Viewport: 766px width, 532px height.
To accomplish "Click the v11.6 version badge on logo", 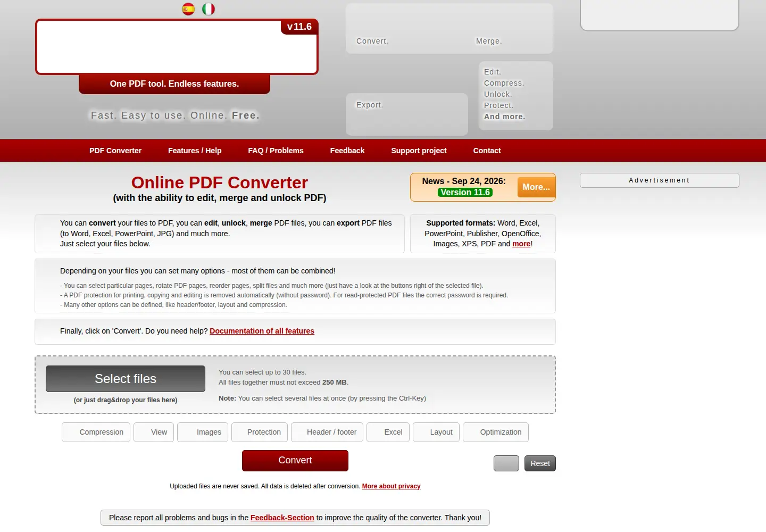I will click(299, 27).
